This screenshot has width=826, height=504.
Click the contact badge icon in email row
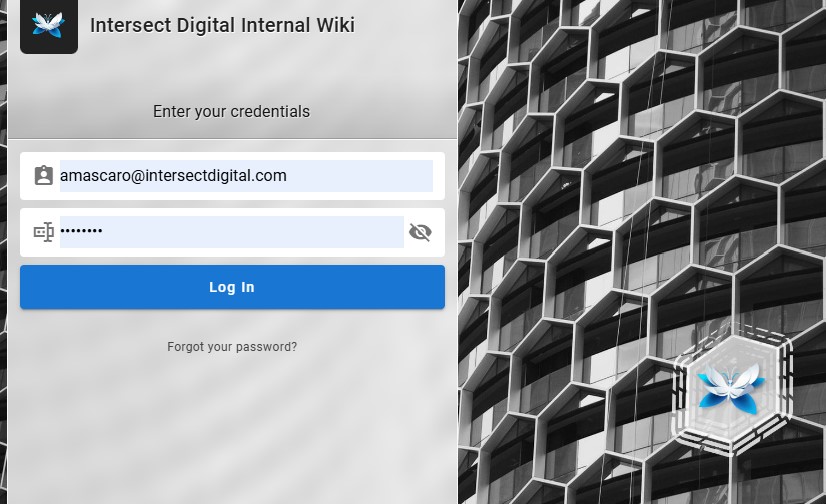43,176
